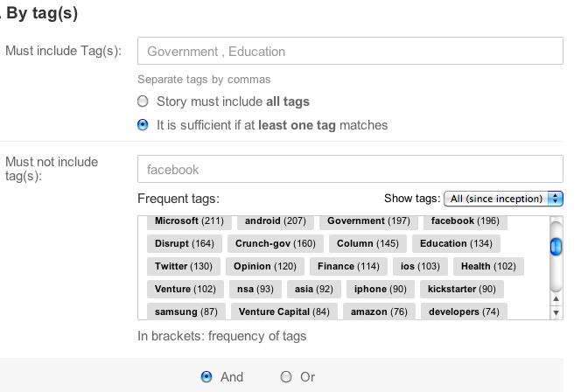Pick the 'facebook (196)' tag
The image size is (581, 392).
465,220
